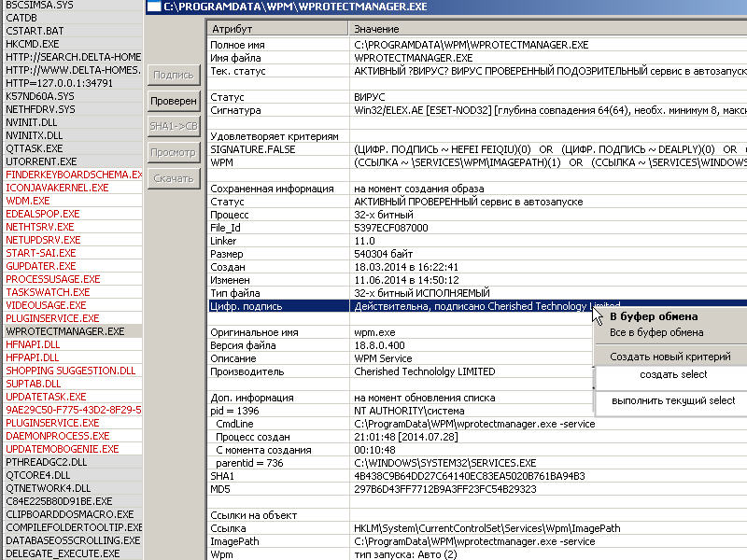747x560 pixels.
Task: Click the Подпись button
Action: coord(174,76)
